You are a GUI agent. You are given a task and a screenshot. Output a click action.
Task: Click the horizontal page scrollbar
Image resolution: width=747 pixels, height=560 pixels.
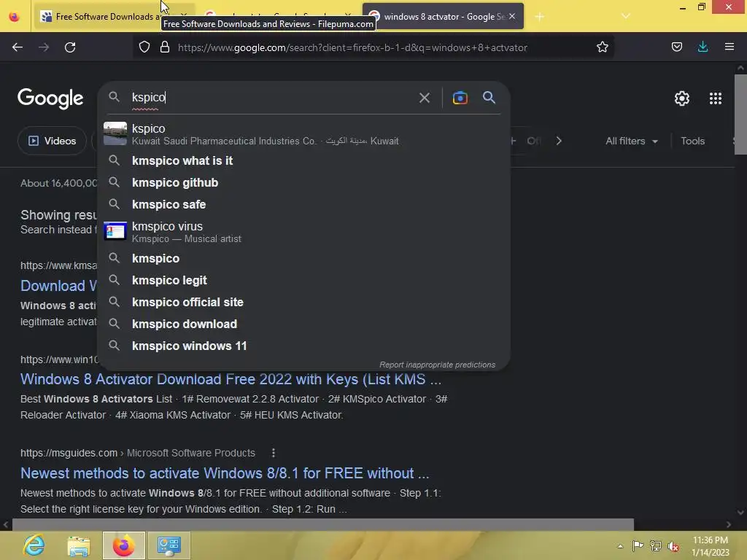[x=323, y=524]
